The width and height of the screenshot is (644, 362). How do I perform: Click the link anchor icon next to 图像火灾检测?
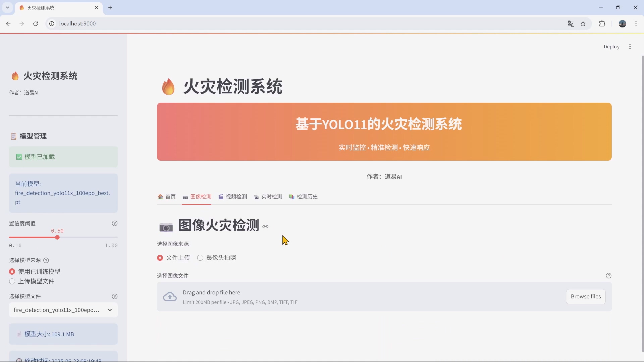pos(265,226)
